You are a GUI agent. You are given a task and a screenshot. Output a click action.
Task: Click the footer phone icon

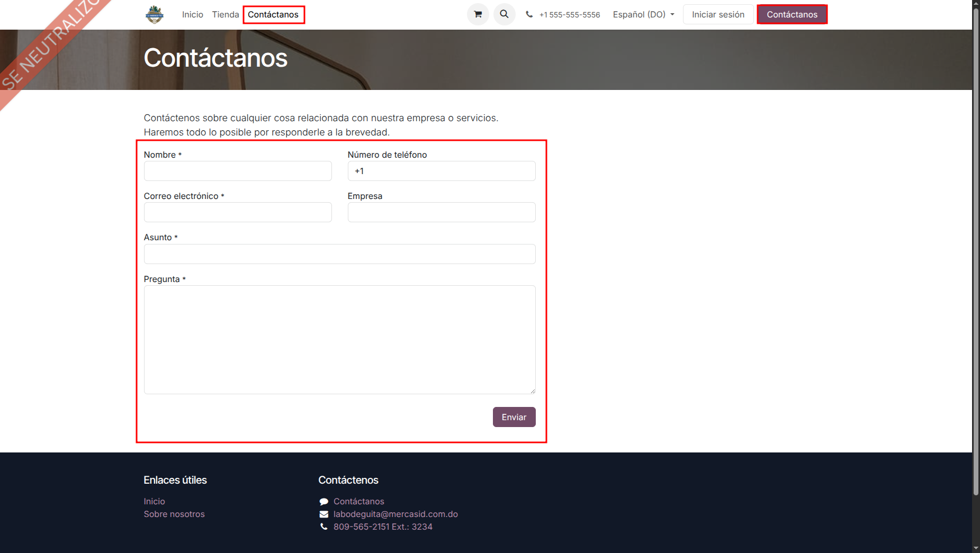(323, 527)
